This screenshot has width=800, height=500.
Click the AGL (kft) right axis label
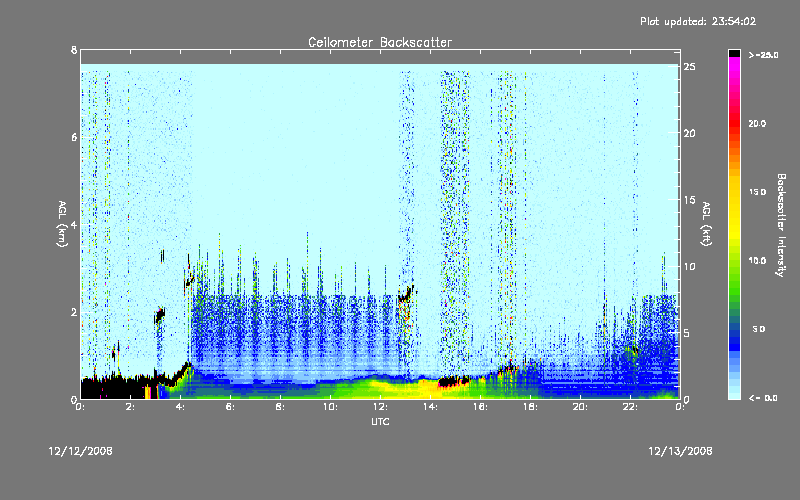706,224
